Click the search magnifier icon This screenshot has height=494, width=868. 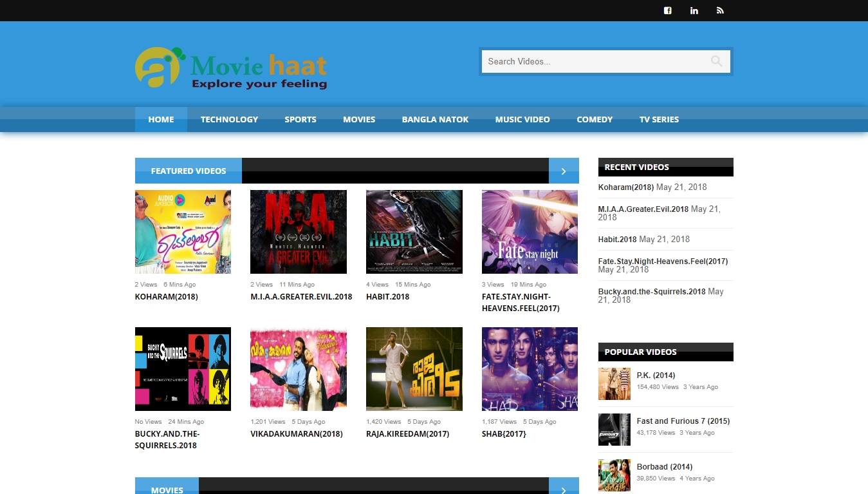716,61
